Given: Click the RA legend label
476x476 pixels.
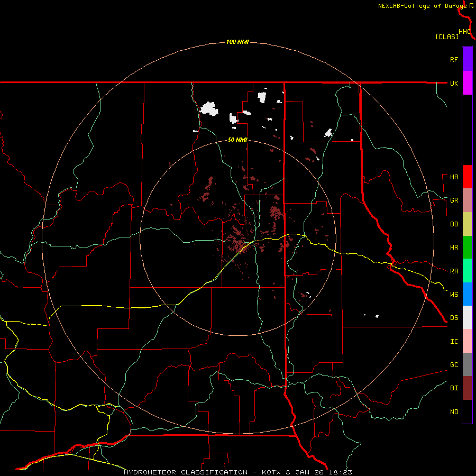Looking at the screenshot, I should click(454, 271).
